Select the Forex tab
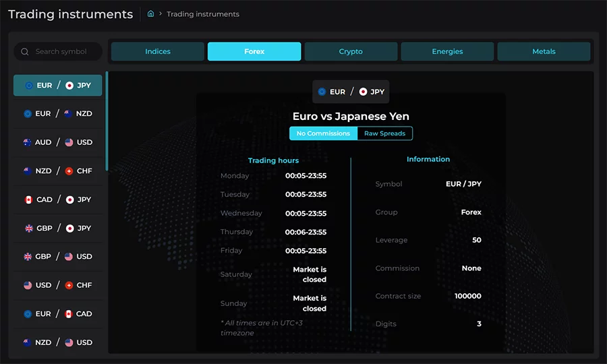Image resolution: width=607 pixels, height=364 pixels. point(254,51)
